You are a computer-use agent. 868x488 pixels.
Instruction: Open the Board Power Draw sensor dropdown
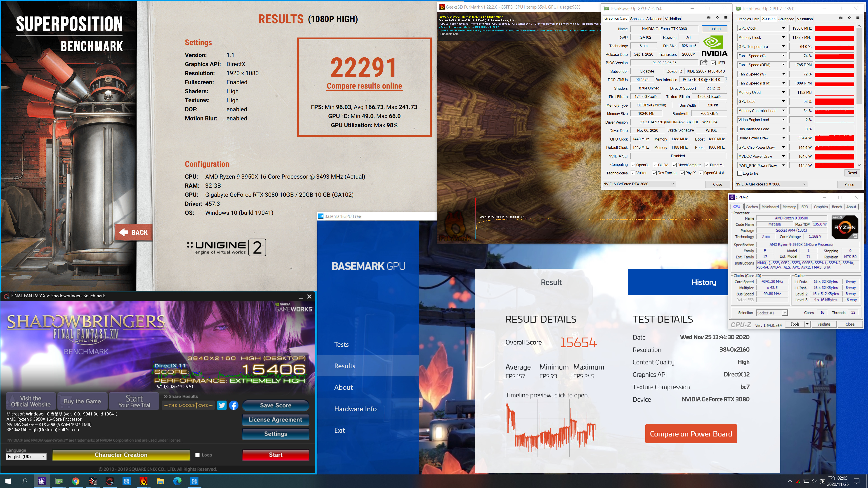point(783,138)
